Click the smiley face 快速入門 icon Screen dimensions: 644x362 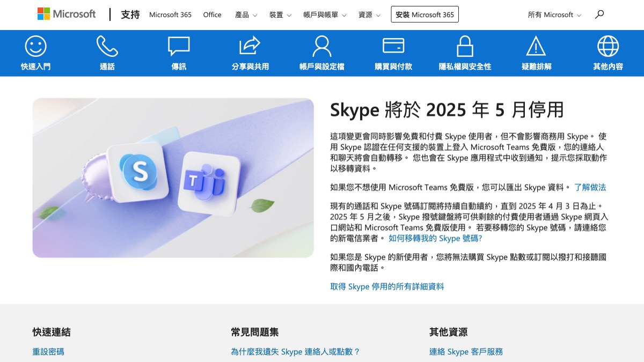(36, 47)
